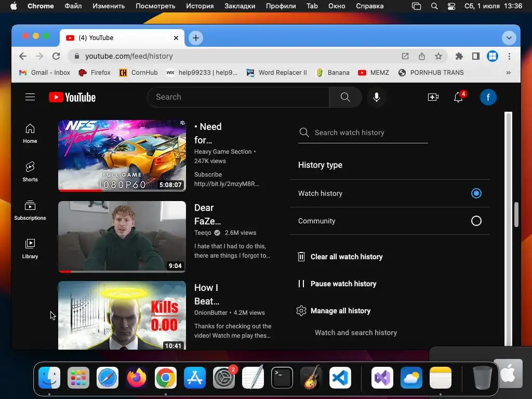The width and height of the screenshot is (532, 399).
Task: Open the account avatar labeled f
Action: (488, 97)
